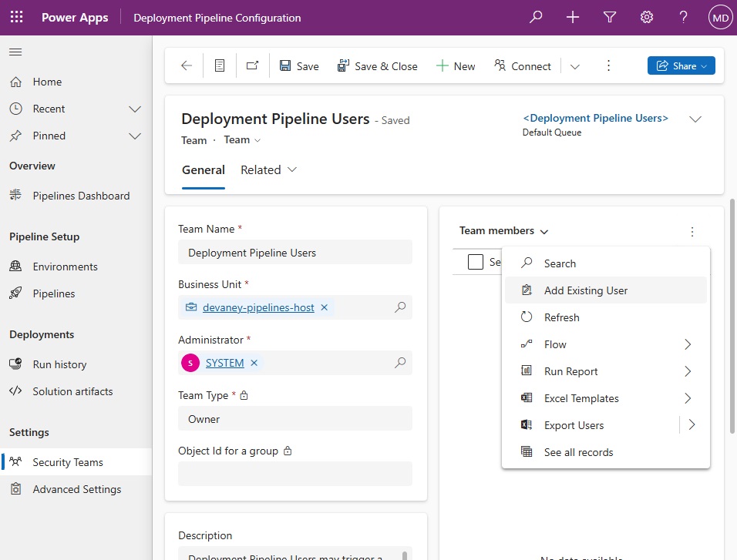
Task: Tick the select all checkbox in subgrid
Action: click(475, 262)
